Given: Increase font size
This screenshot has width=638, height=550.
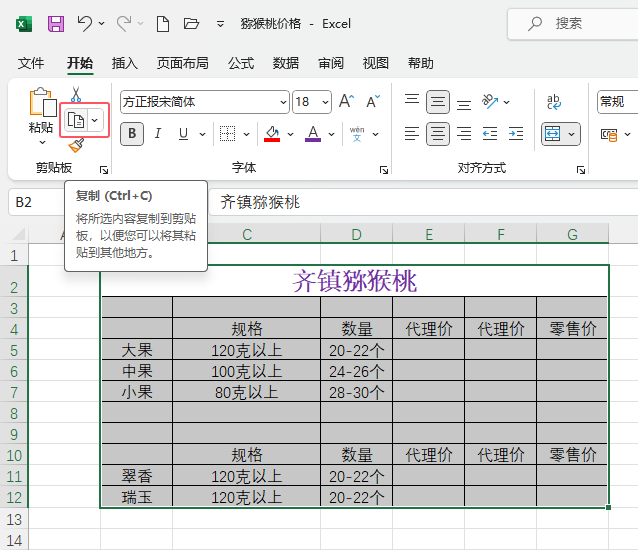Looking at the screenshot, I should tap(346, 101).
